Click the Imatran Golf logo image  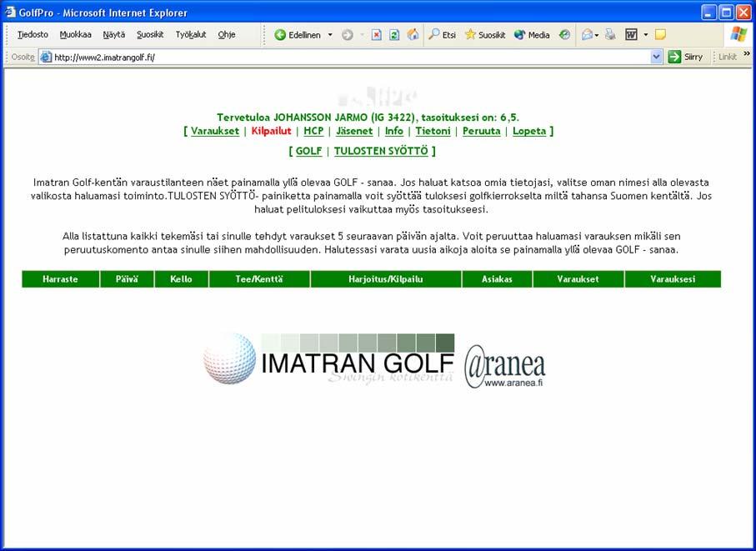click(328, 359)
